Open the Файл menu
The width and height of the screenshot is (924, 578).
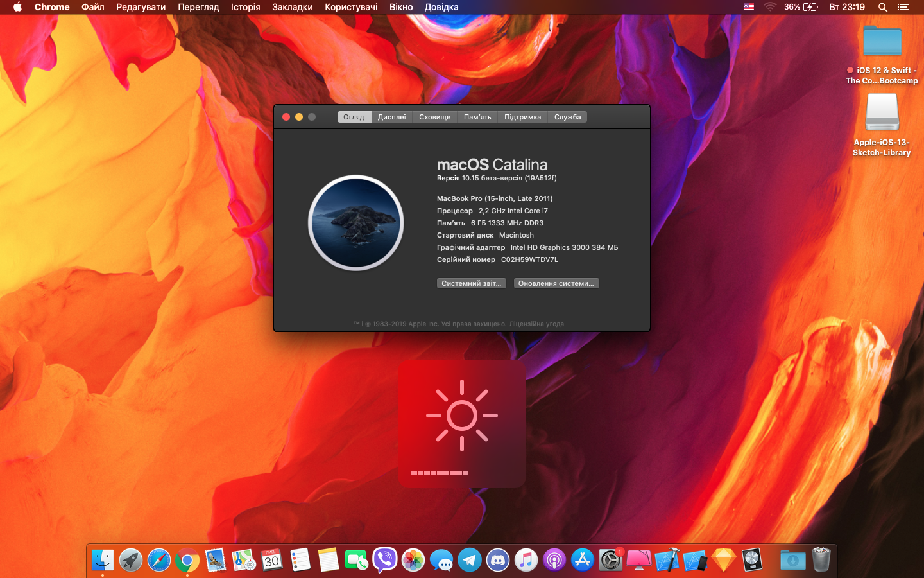[x=93, y=7]
